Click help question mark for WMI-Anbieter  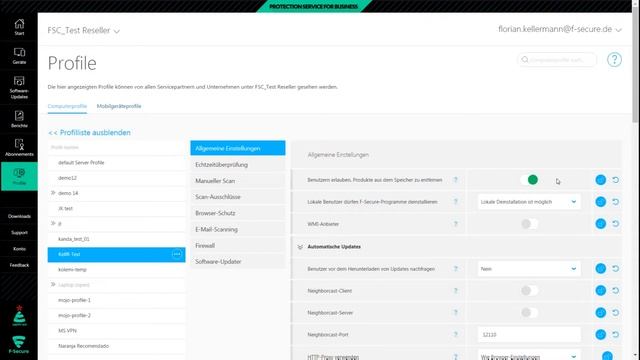pyautogui.click(x=456, y=224)
